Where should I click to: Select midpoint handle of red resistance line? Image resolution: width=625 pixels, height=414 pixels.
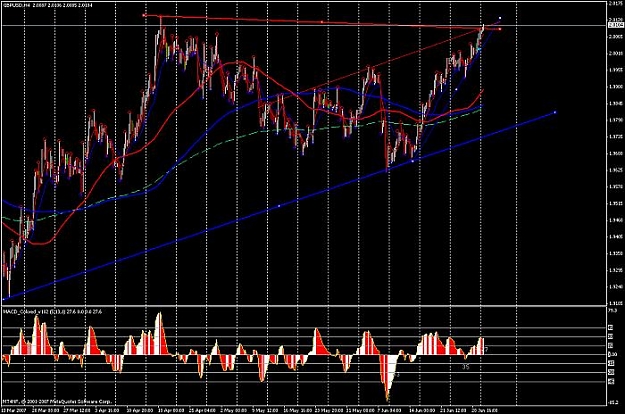tap(322, 22)
